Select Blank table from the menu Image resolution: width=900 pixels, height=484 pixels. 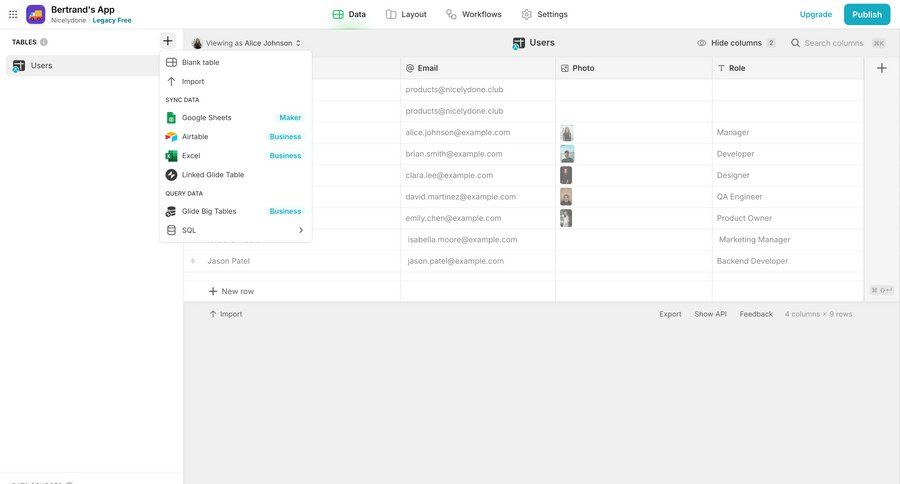(x=200, y=62)
